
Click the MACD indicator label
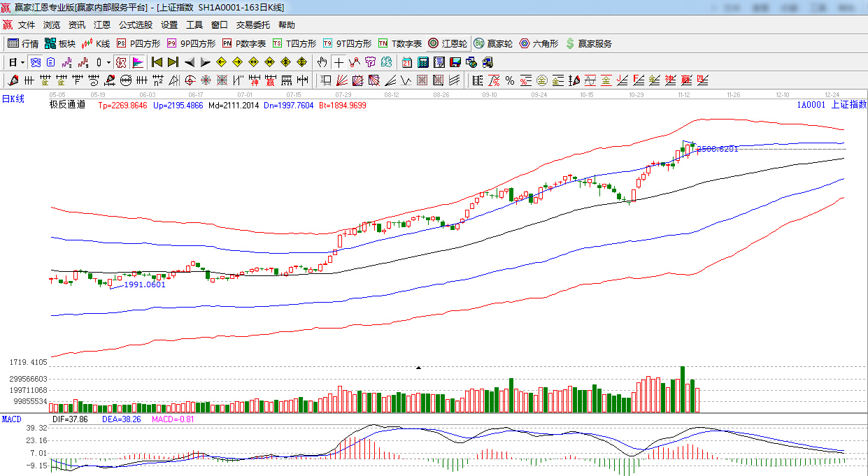11,419
